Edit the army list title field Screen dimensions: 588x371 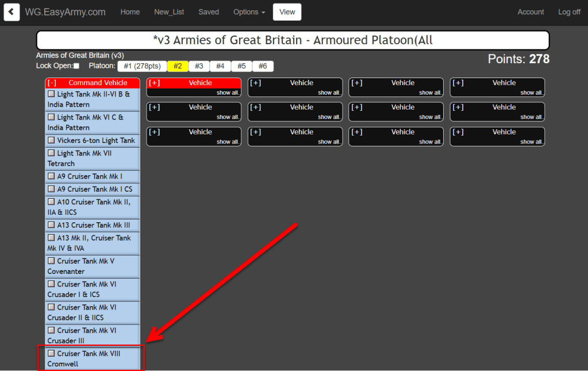point(293,40)
